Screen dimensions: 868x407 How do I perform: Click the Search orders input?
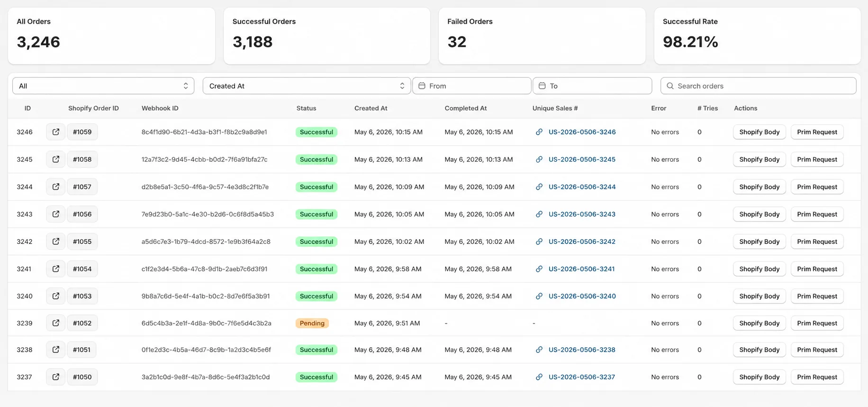click(x=758, y=86)
